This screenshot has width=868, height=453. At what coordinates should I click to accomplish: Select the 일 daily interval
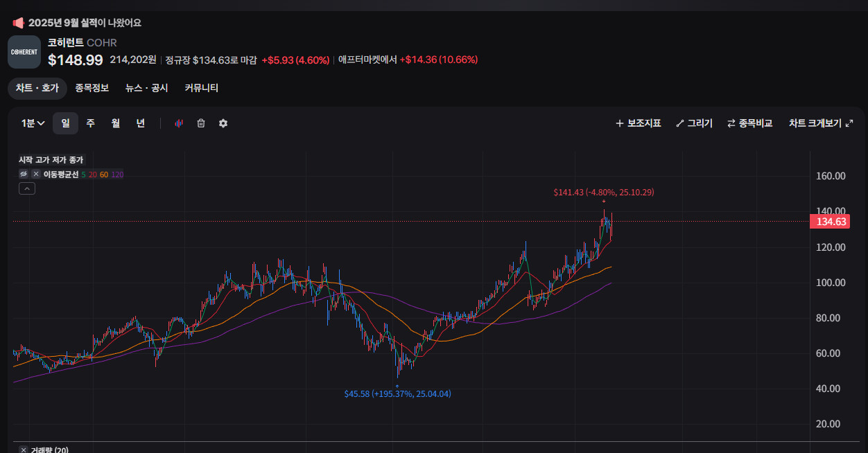pos(65,123)
